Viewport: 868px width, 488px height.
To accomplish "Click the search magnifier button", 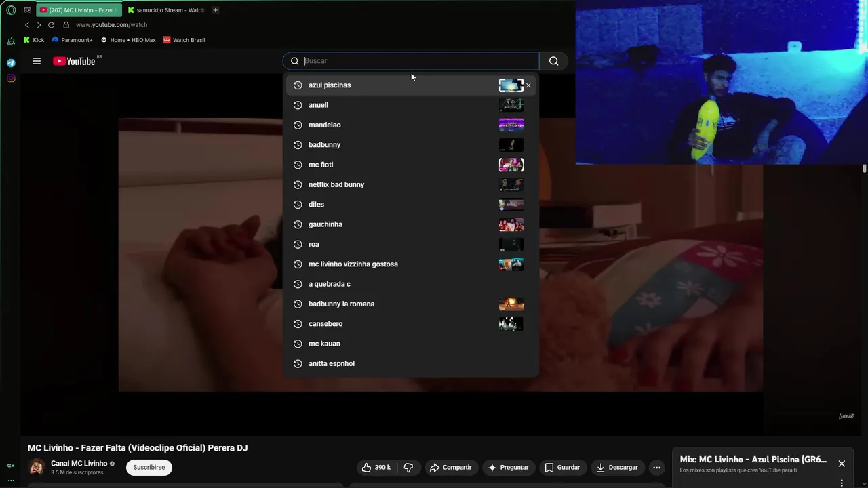I will [554, 61].
